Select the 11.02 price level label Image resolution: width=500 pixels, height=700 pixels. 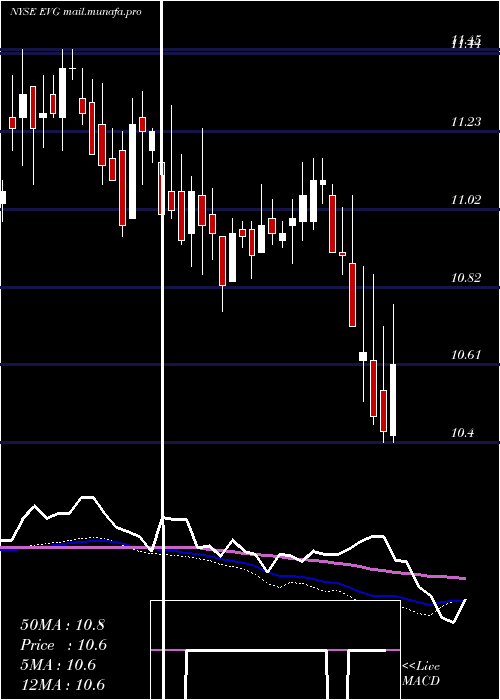(466, 200)
